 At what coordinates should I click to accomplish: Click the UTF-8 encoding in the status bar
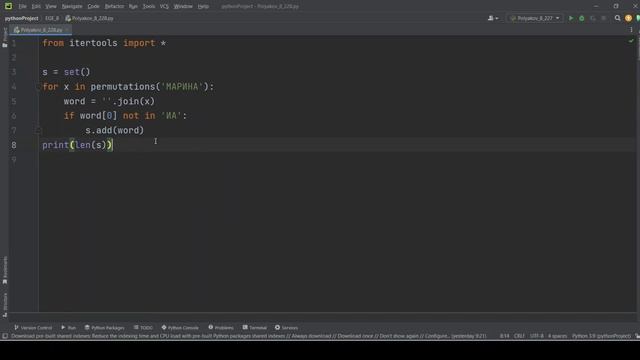coord(536,336)
